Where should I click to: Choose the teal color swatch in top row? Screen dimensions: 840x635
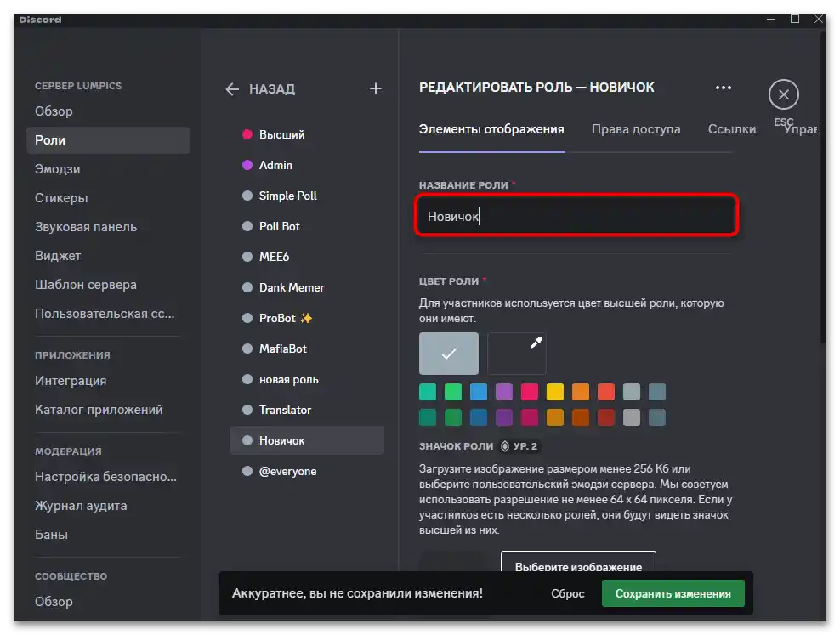[428, 392]
